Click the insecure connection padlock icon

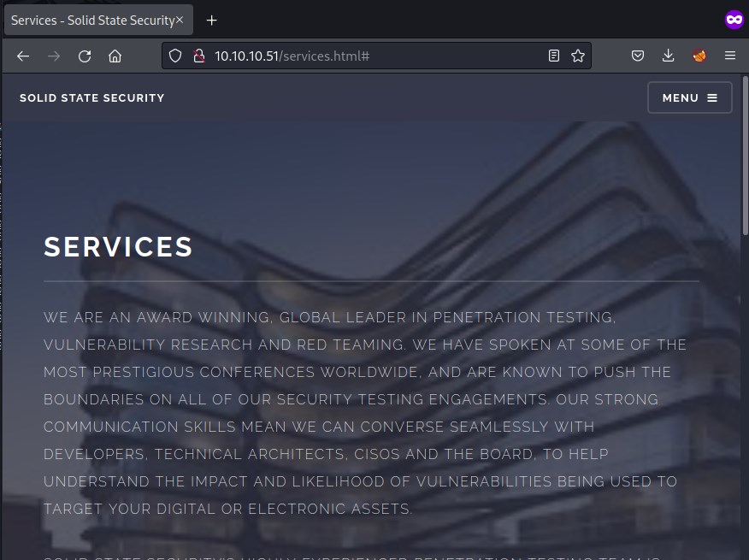(x=198, y=56)
